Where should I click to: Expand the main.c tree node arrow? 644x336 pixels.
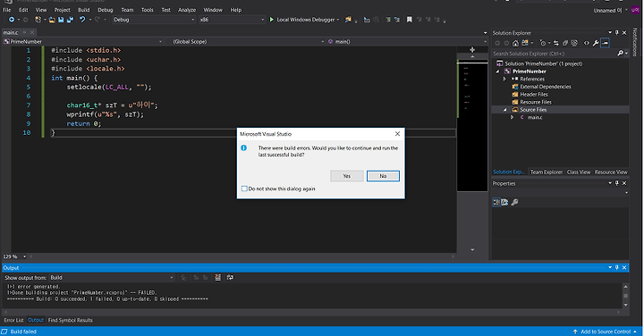[513, 117]
